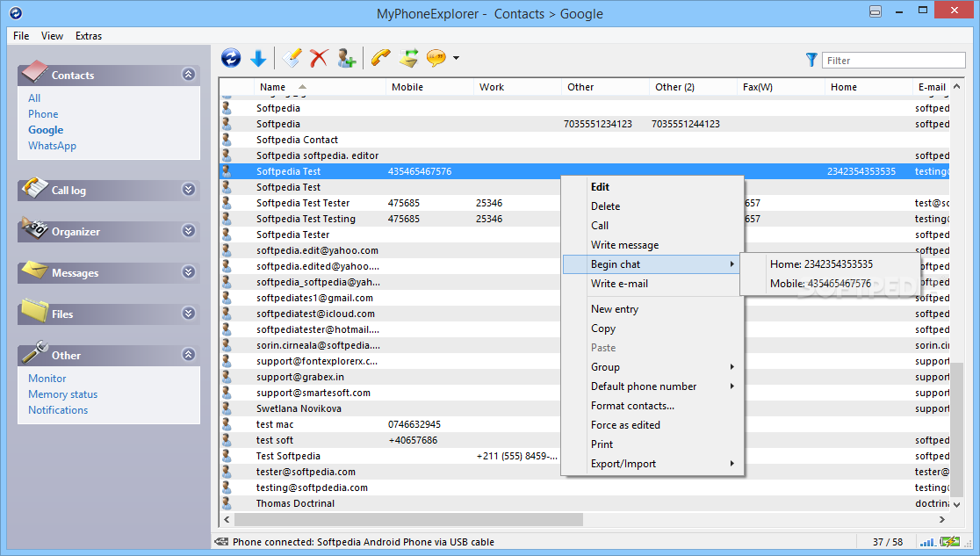Viewport: 980px width, 556px height.
Task: Click the Call log phone icon
Action: [x=33, y=188]
